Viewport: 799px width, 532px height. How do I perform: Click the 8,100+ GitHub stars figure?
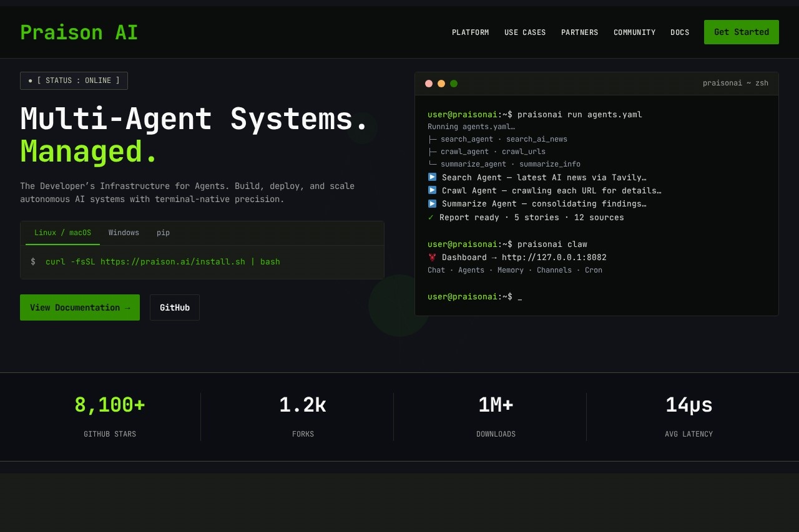tap(110, 405)
